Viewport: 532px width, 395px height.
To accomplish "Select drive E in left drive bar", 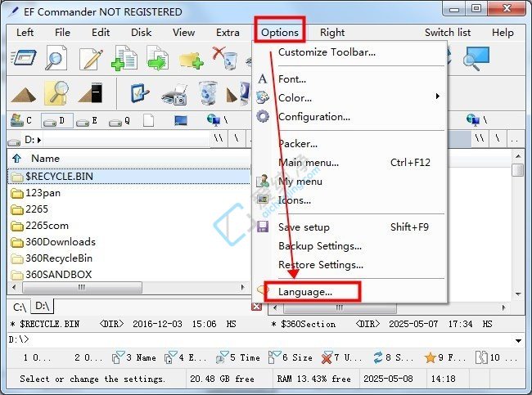I will coord(87,121).
